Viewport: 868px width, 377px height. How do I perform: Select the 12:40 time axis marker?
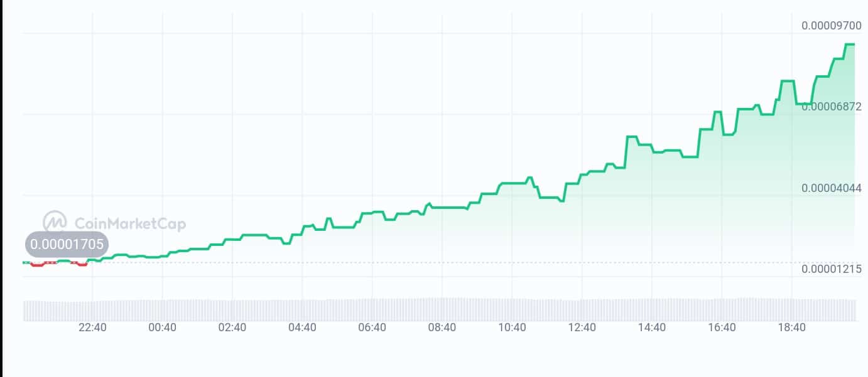tap(582, 327)
